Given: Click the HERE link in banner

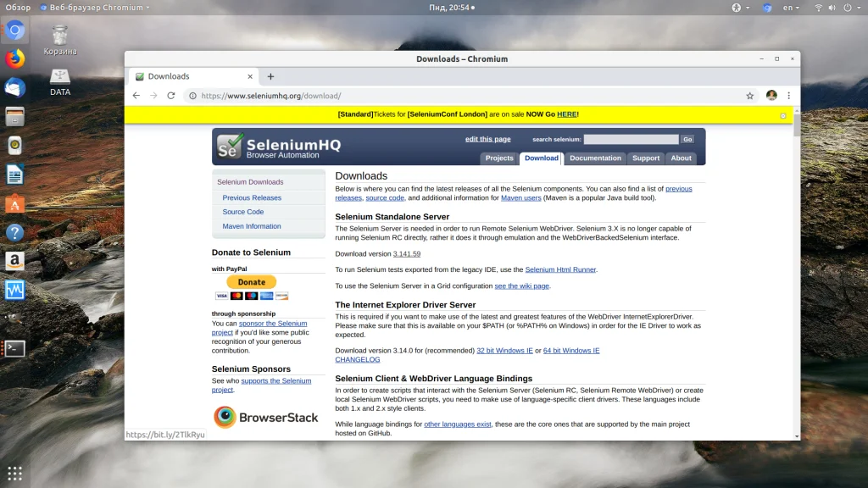Looking at the screenshot, I should tap(566, 114).
